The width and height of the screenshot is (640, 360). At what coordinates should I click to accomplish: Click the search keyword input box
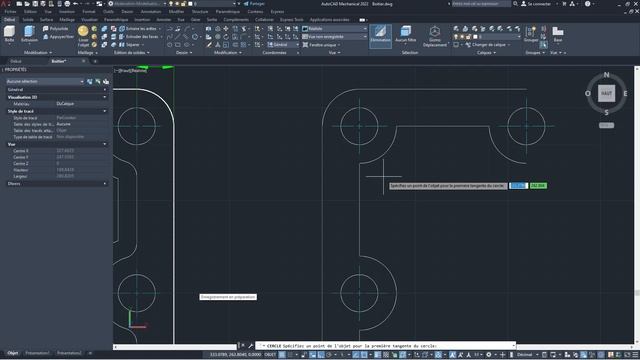[x=481, y=4]
